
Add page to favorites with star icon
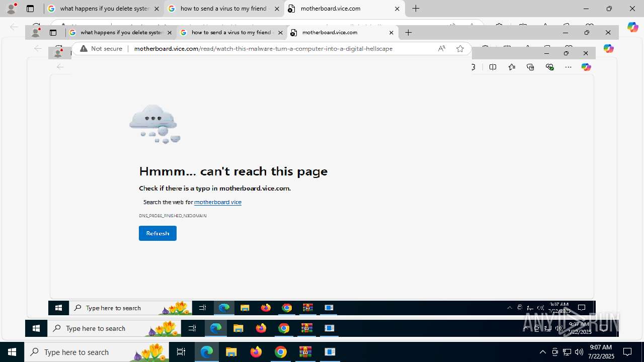coord(460,49)
